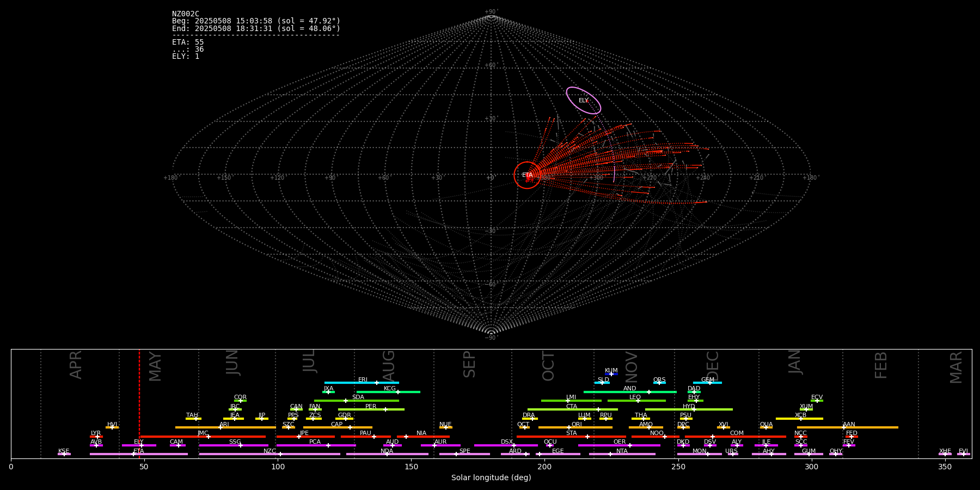The height and width of the screenshot is (490, 980).
Task: Click the ECV shower label
Action: (817, 397)
